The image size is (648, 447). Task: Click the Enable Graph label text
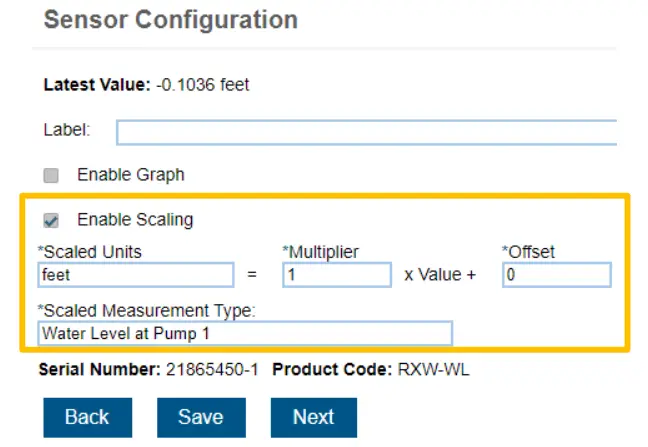(131, 175)
